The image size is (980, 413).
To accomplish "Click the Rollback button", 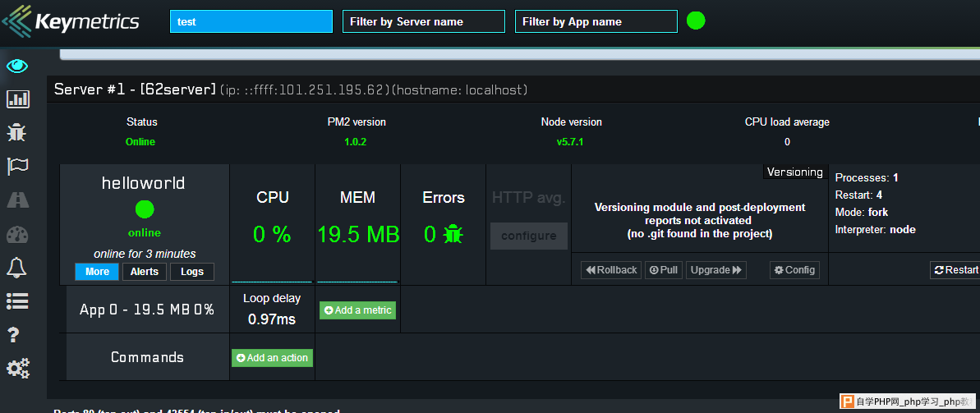I will 611,270.
